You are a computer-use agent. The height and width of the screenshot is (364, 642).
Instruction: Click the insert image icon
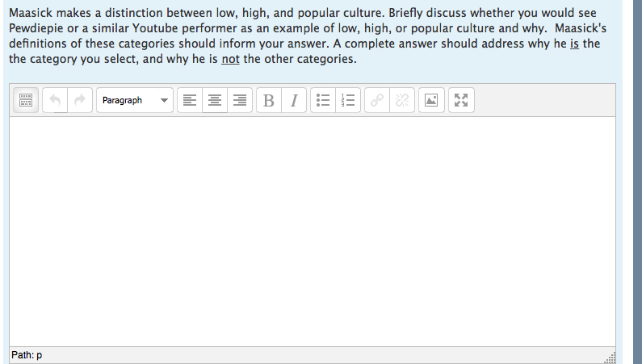(431, 100)
